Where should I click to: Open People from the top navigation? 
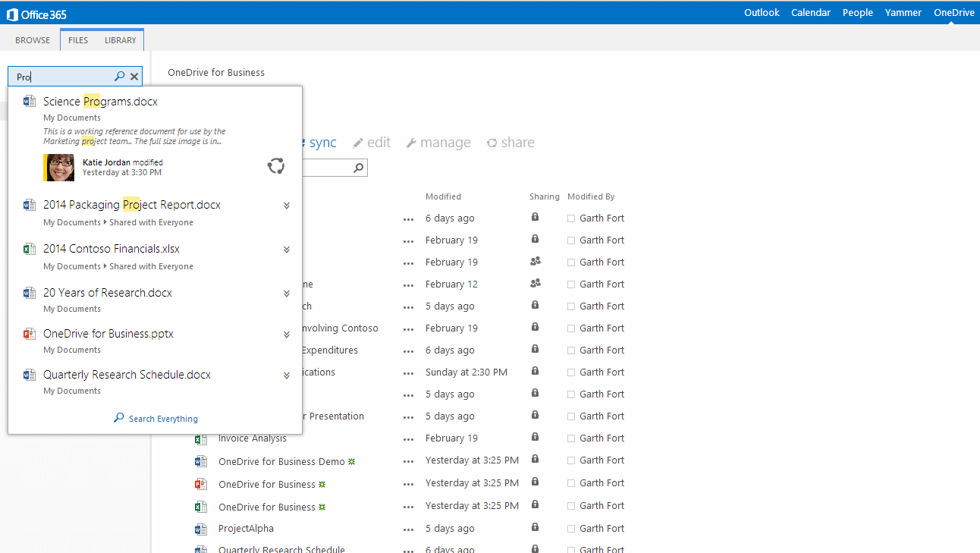click(858, 13)
